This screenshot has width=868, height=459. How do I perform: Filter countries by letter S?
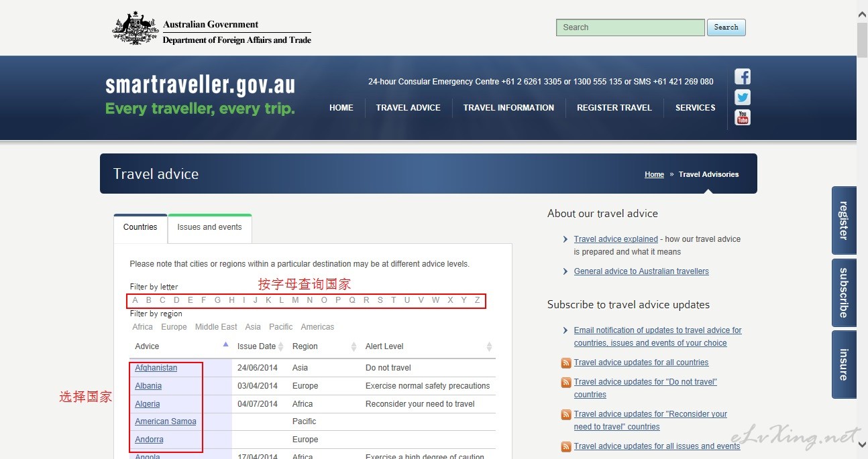point(380,300)
